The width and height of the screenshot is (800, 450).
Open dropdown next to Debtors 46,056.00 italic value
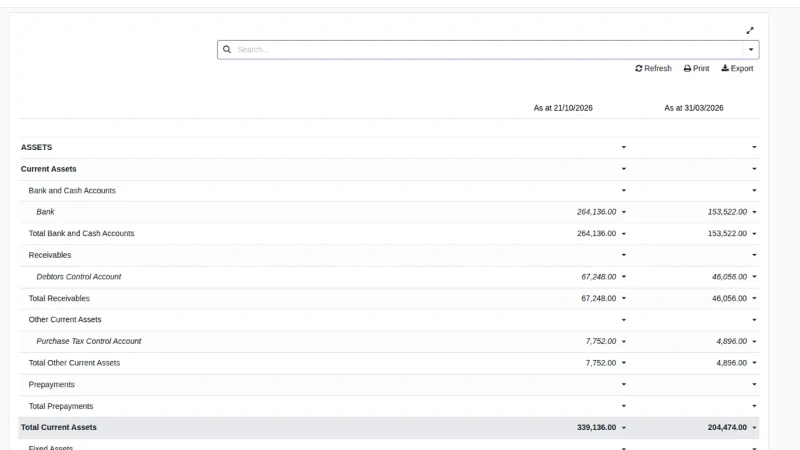click(x=754, y=277)
